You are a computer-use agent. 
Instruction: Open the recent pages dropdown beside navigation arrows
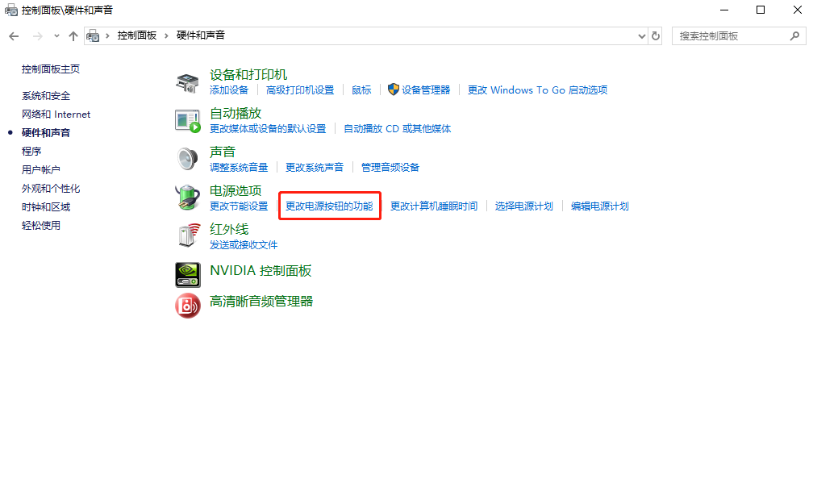pyautogui.click(x=56, y=35)
